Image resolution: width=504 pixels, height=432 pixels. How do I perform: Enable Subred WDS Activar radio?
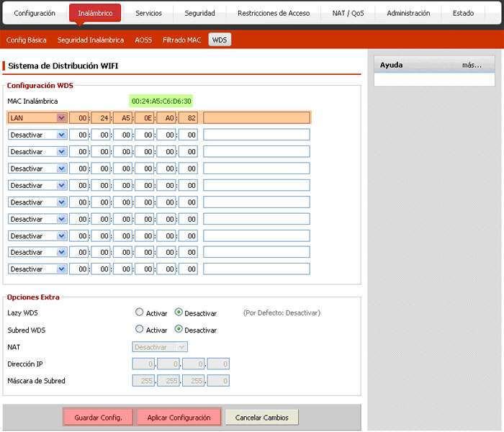[x=140, y=330]
